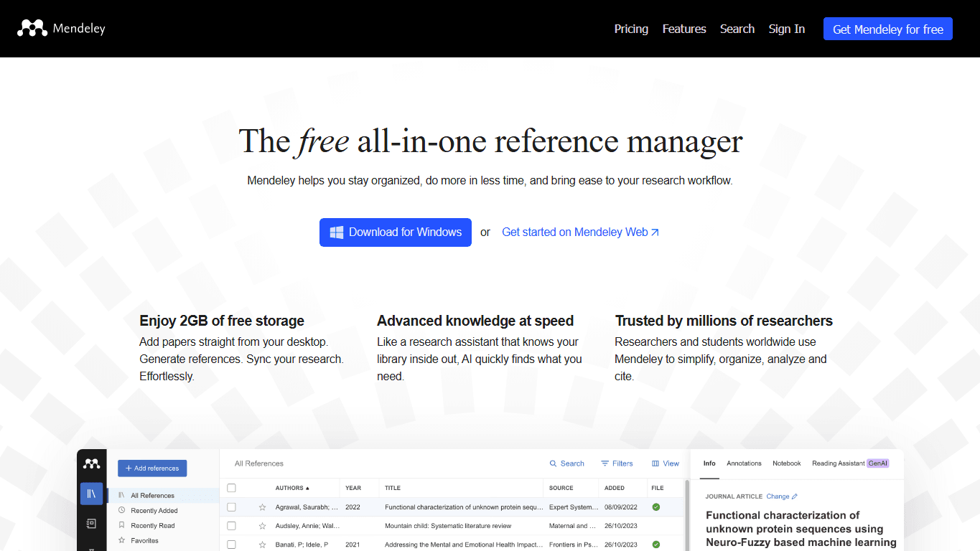Click added date in Audsley row
Screen dimensions: 980x551
pyautogui.click(x=621, y=526)
